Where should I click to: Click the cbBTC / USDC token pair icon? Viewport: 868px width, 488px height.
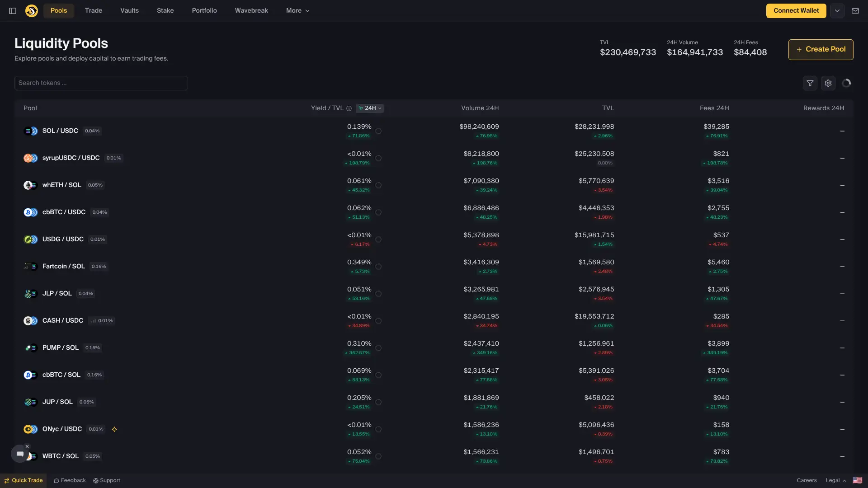[30, 212]
